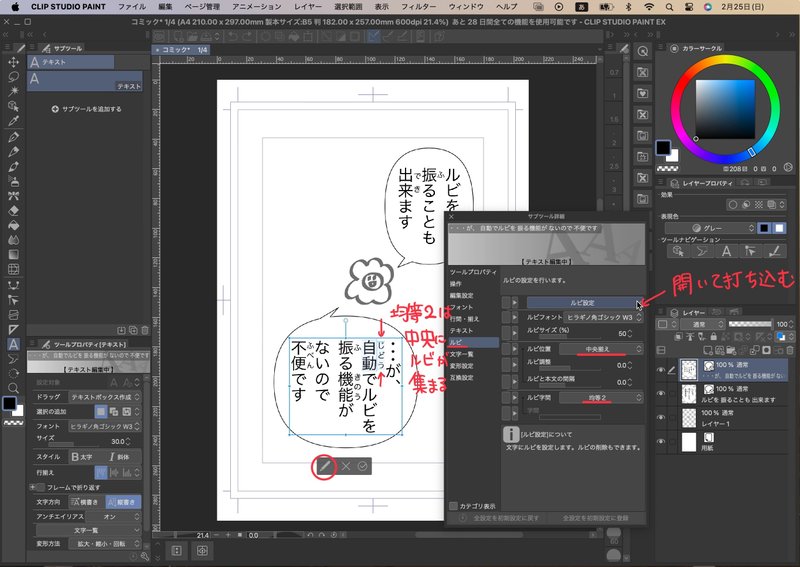Click the コミック* 1/4 canvas tab

click(x=182, y=50)
